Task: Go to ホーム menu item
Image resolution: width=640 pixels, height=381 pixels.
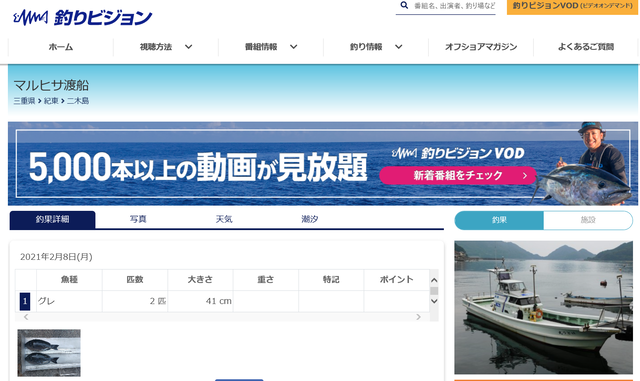Action: [61, 47]
